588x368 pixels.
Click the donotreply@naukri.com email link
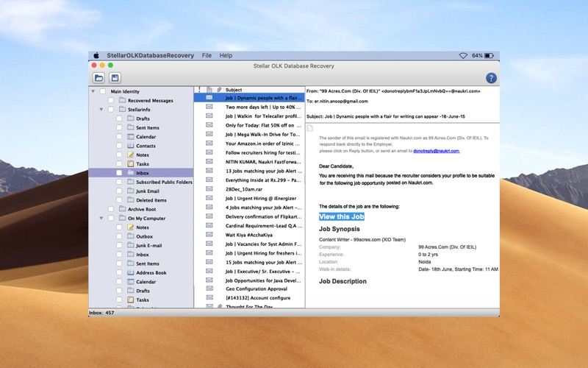coord(436,151)
